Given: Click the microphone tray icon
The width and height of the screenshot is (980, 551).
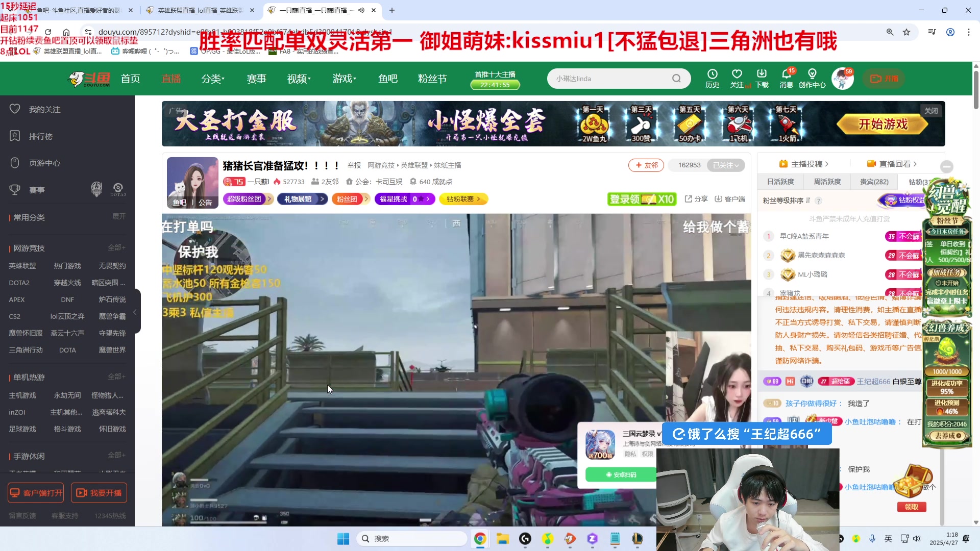Looking at the screenshot, I should pos(872,539).
